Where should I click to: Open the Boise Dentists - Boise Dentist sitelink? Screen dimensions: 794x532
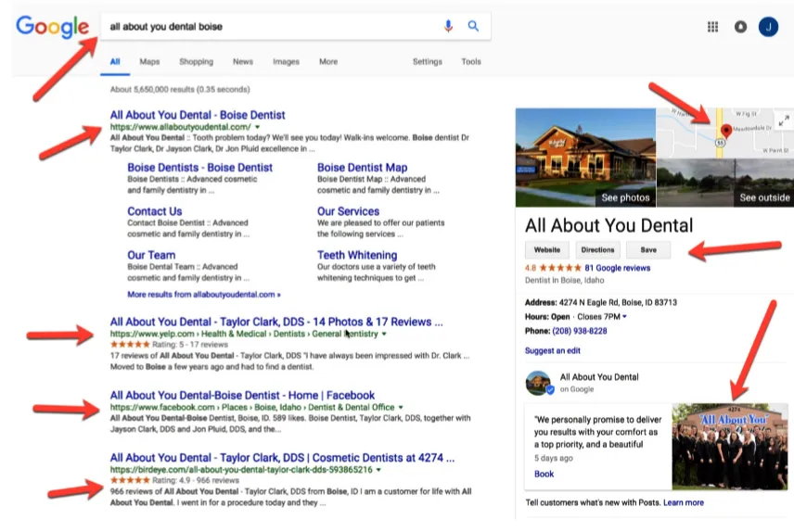[x=199, y=168]
